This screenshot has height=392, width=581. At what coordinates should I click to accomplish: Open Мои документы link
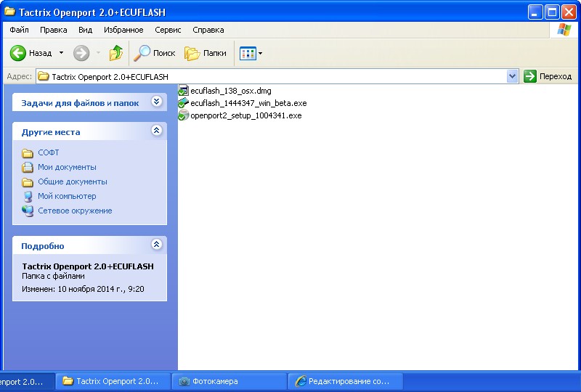67,167
